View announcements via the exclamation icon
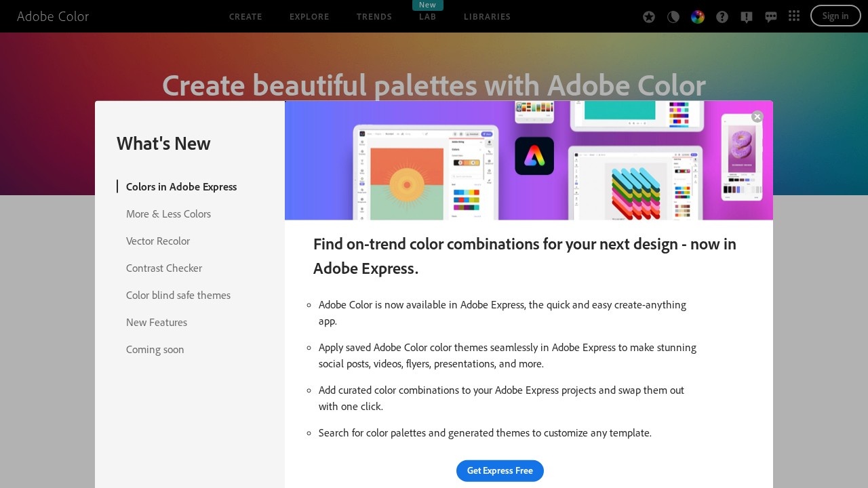The height and width of the screenshot is (488, 868). coord(747,17)
